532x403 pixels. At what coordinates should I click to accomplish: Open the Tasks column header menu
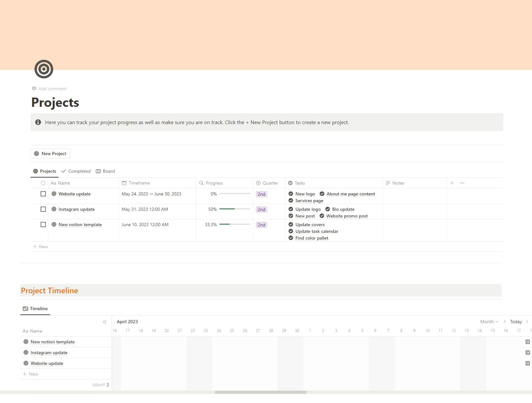point(334,183)
